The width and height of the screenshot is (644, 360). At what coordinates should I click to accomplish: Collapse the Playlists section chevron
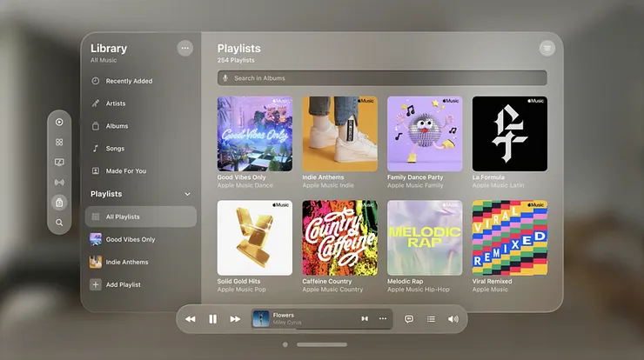[187, 194]
